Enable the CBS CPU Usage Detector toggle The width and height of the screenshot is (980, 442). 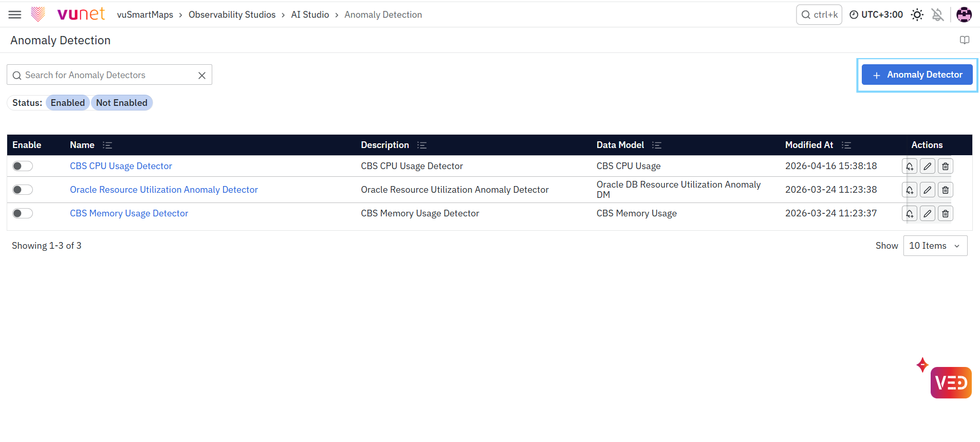click(23, 166)
